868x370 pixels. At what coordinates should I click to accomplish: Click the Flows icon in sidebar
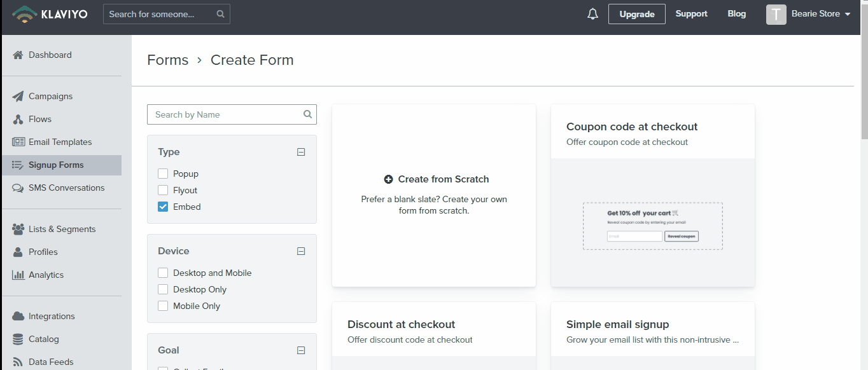pos(18,119)
